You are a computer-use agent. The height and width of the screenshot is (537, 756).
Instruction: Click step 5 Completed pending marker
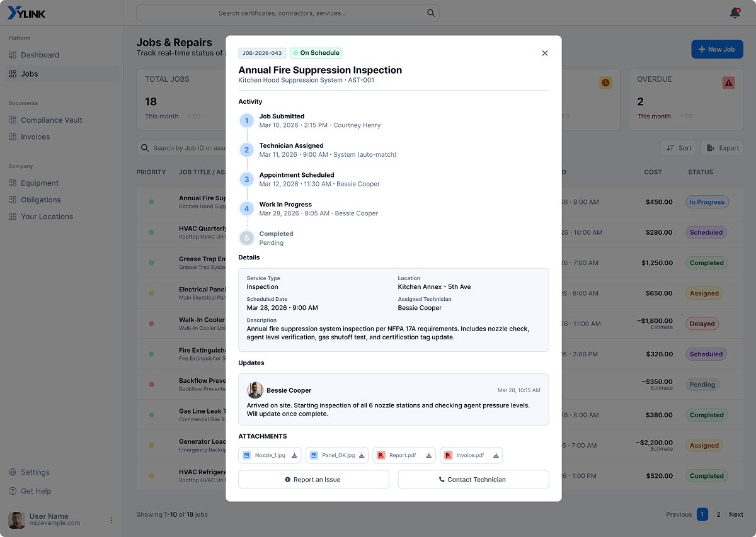(247, 238)
